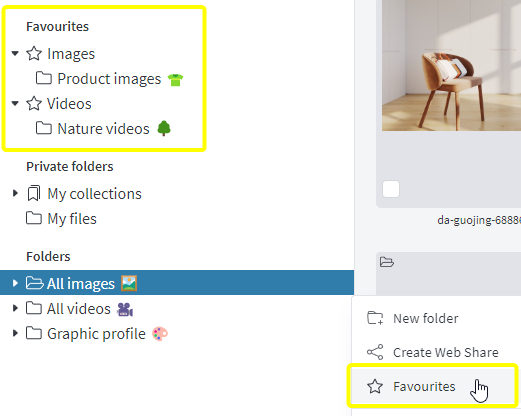Image resolution: width=521 pixels, height=416 pixels.
Task: Click the open folder icon above New folder
Action: click(387, 262)
